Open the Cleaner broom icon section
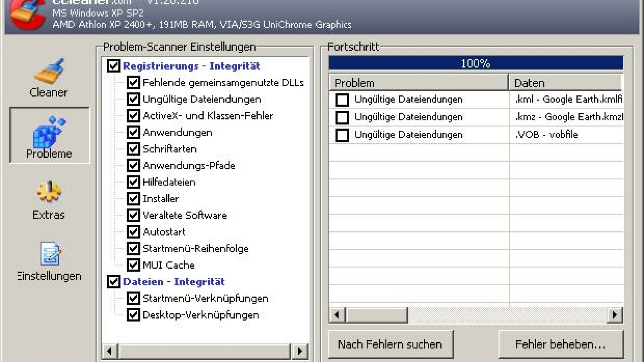 pyautogui.click(x=49, y=72)
